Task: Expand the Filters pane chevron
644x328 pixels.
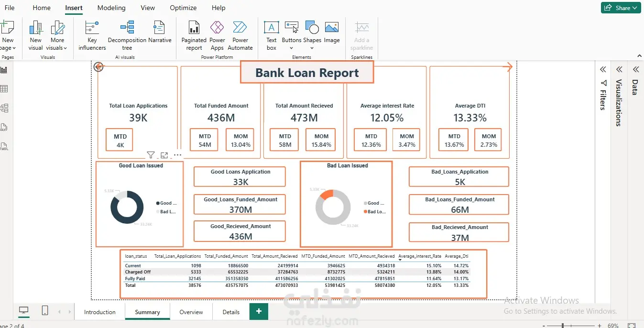Action: (x=603, y=69)
